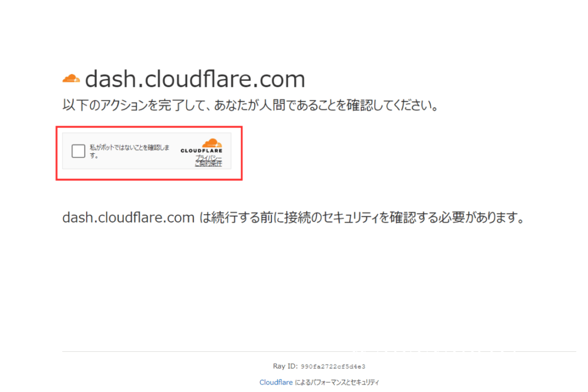Click the CLOUDFLARE branding text in the widget
Screen dimensions: 588x392
pos(202,150)
